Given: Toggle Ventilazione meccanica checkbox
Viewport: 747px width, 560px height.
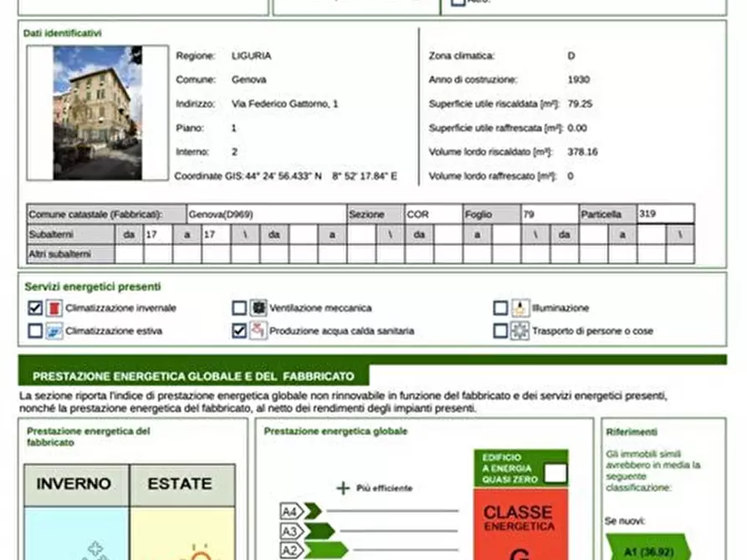Looking at the screenshot, I should click(239, 308).
